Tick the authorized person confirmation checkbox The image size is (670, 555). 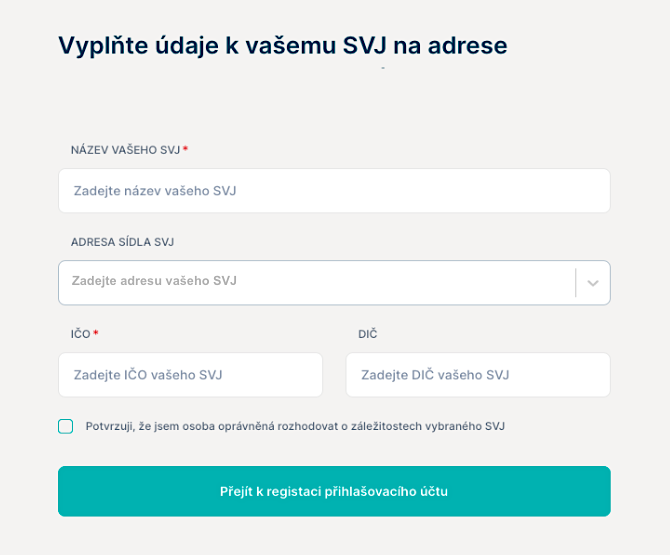[x=65, y=426]
